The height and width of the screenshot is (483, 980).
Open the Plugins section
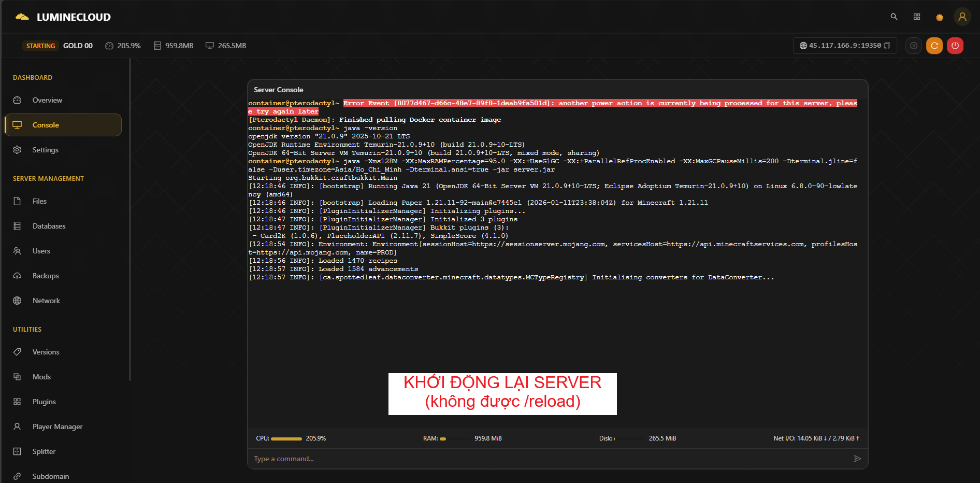(44, 402)
